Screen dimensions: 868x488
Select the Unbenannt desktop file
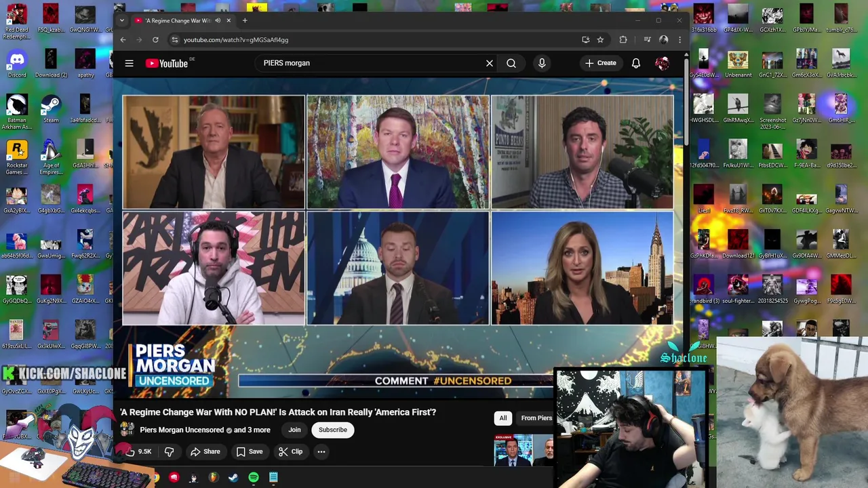[738, 63]
